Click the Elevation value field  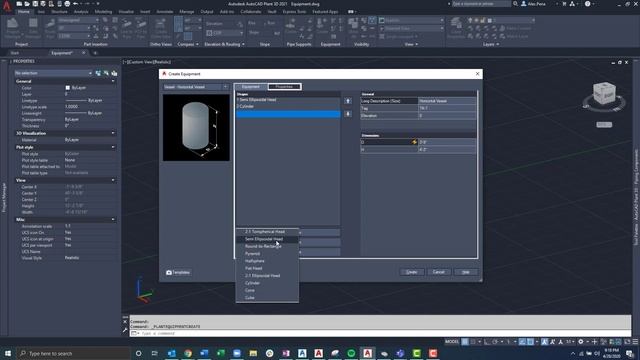447,116
